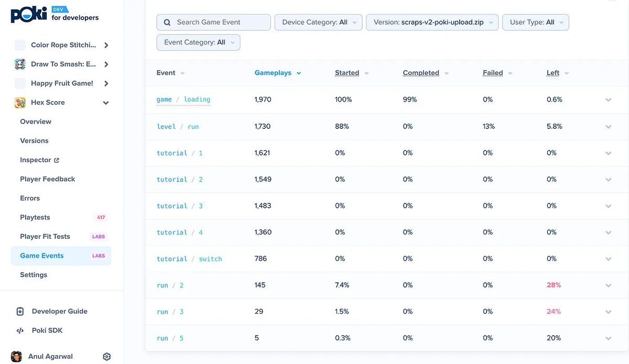Open Playtests in the sidebar

[x=35, y=217]
